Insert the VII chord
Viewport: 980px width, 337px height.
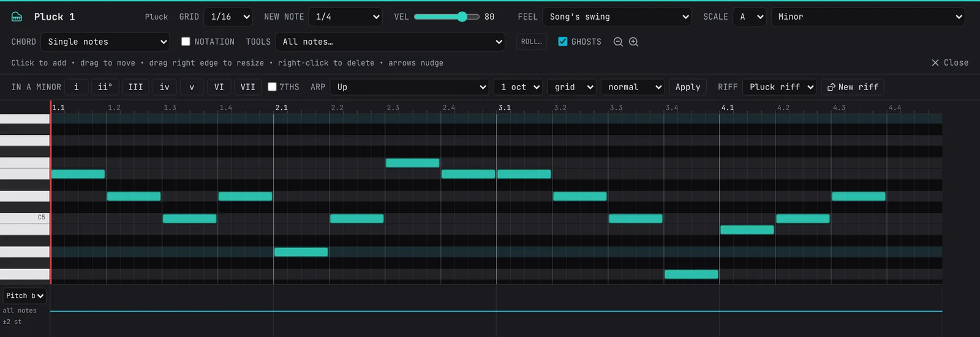coord(247,87)
